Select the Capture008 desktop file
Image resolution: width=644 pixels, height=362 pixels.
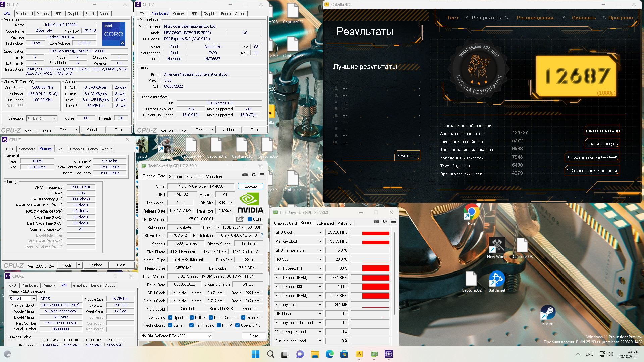[x=522, y=248]
